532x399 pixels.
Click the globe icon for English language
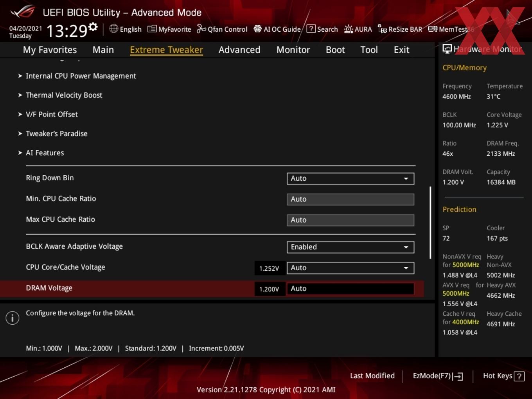click(x=113, y=29)
